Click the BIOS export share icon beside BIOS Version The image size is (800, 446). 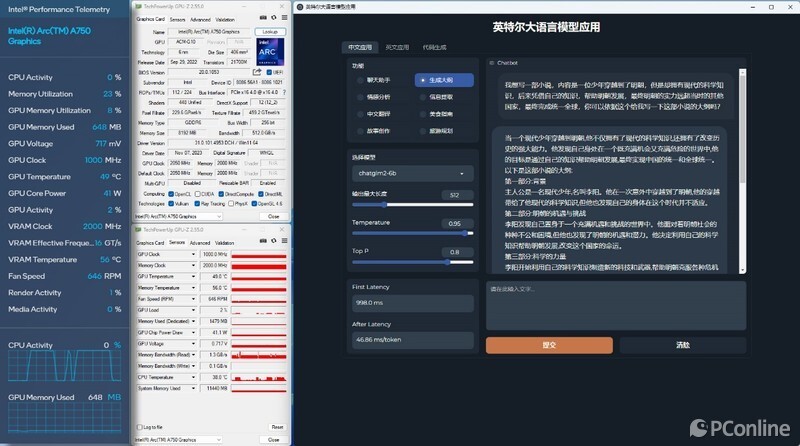pyautogui.click(x=257, y=72)
